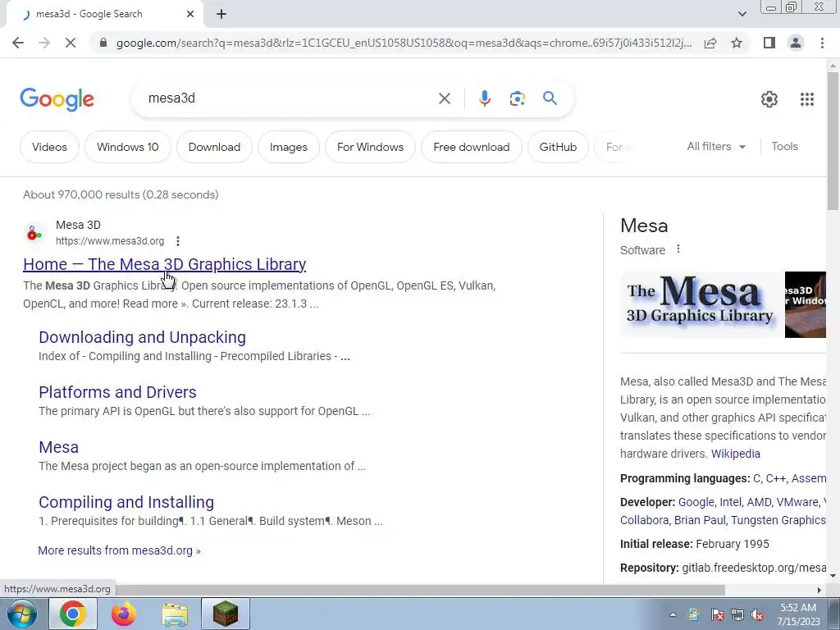Bookmark this page with the star icon
This screenshot has height=630, width=840.
(x=737, y=43)
